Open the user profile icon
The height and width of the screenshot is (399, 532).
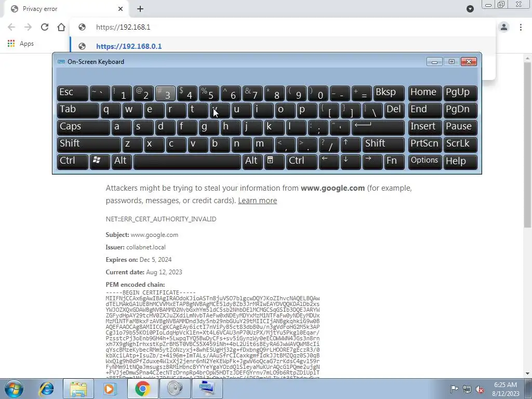(504, 27)
